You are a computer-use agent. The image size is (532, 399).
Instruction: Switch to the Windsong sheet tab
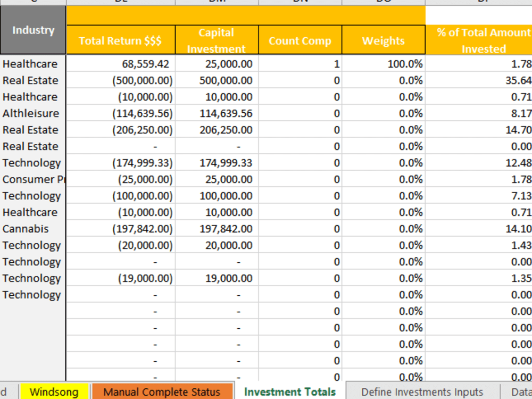coord(53,392)
